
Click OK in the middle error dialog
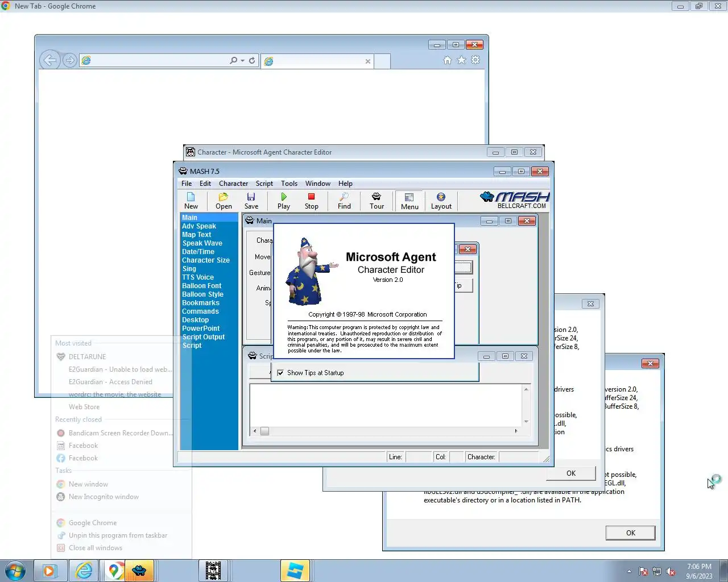pos(571,473)
